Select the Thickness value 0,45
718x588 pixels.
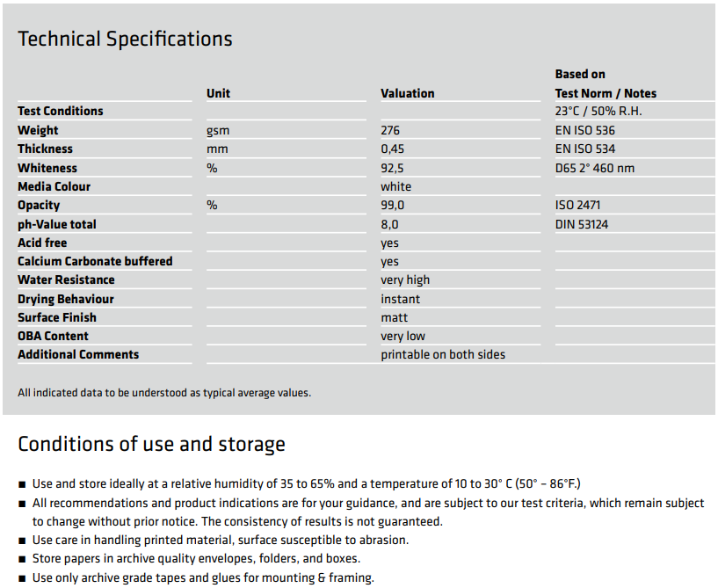coord(392,149)
